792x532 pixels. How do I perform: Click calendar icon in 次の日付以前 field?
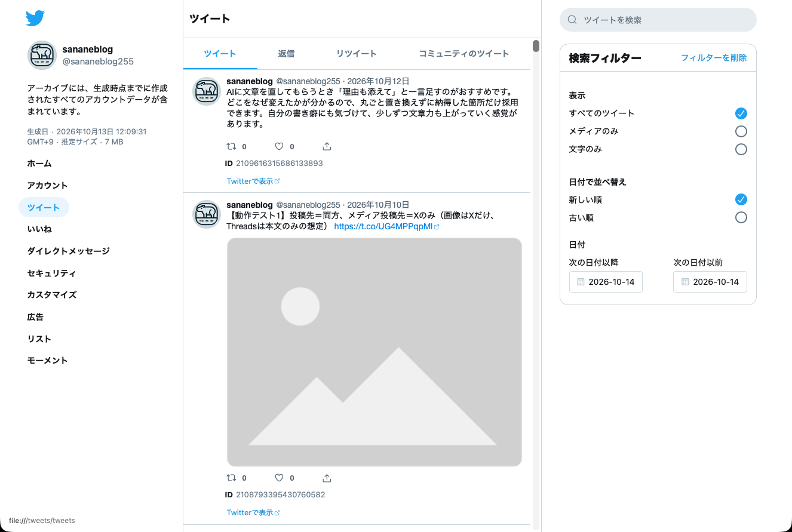coord(685,282)
